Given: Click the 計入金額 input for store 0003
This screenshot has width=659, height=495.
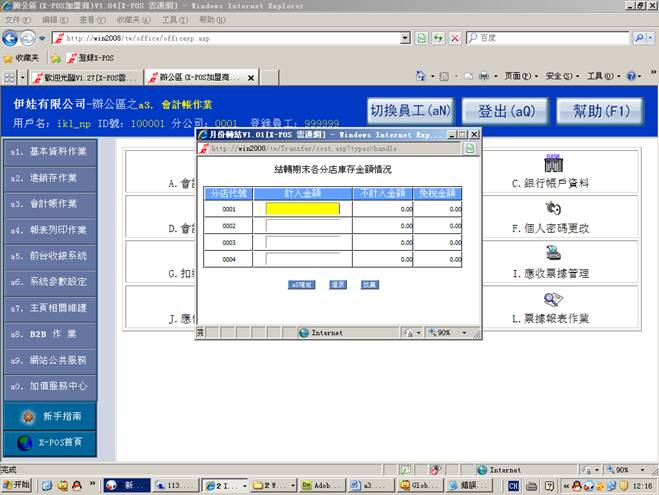Looking at the screenshot, I should point(303,243).
